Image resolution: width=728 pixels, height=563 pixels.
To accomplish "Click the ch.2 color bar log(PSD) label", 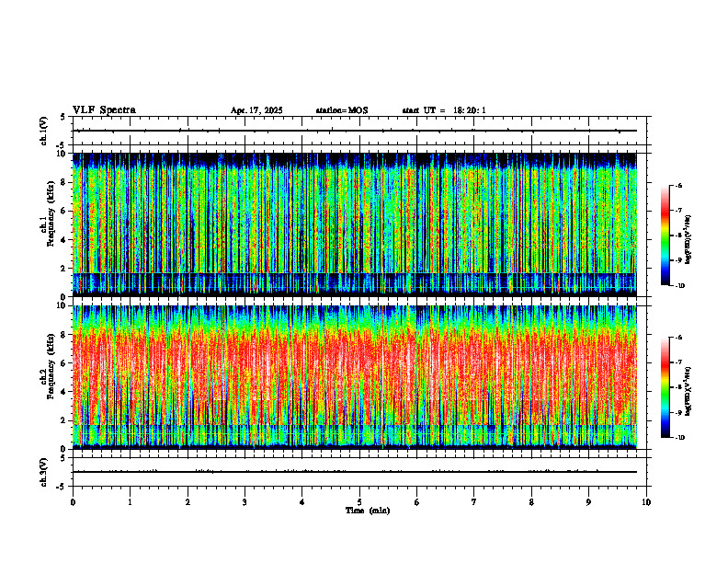I will click(688, 391).
